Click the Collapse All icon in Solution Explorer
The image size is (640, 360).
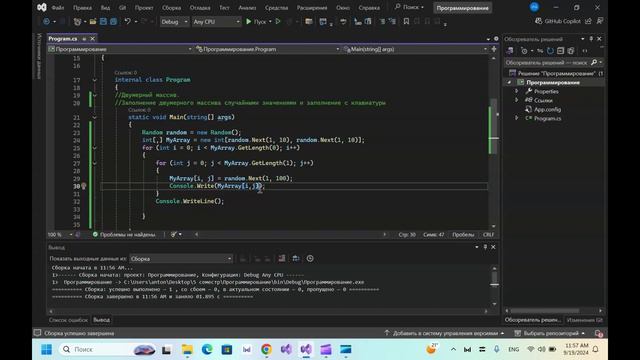coord(560,51)
